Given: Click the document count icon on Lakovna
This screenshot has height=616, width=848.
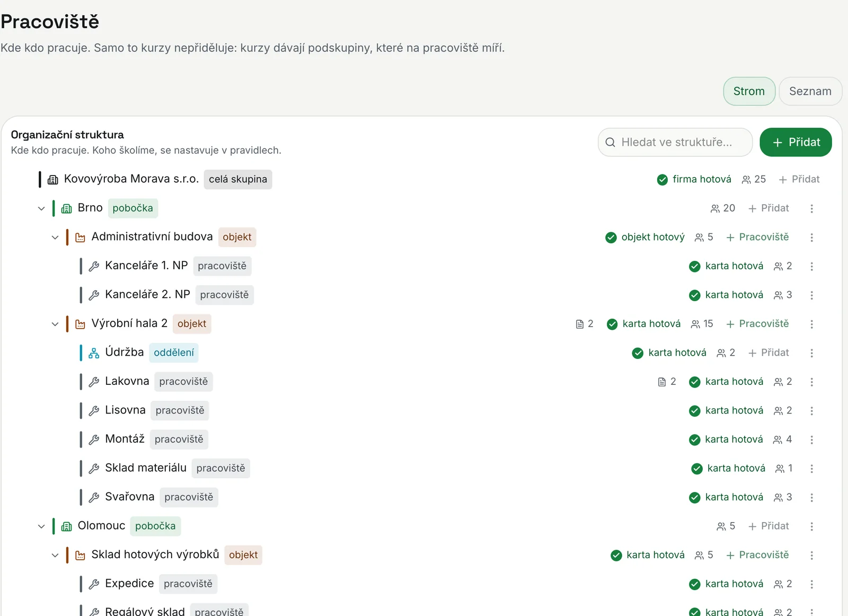Looking at the screenshot, I should 661,382.
